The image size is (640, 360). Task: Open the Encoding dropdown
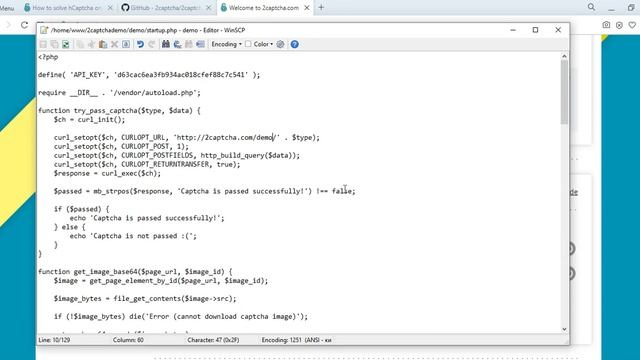[x=227, y=44]
